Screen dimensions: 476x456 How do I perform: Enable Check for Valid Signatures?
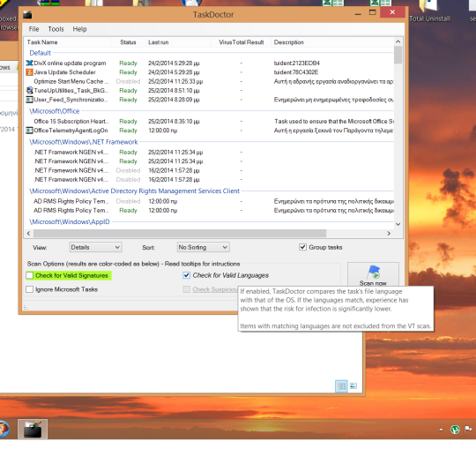pyautogui.click(x=29, y=275)
